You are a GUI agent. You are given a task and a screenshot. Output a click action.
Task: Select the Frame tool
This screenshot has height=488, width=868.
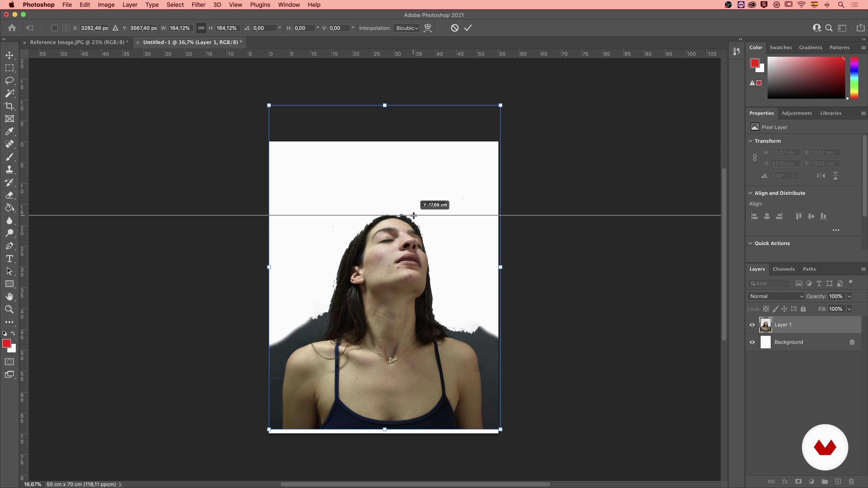[9, 119]
